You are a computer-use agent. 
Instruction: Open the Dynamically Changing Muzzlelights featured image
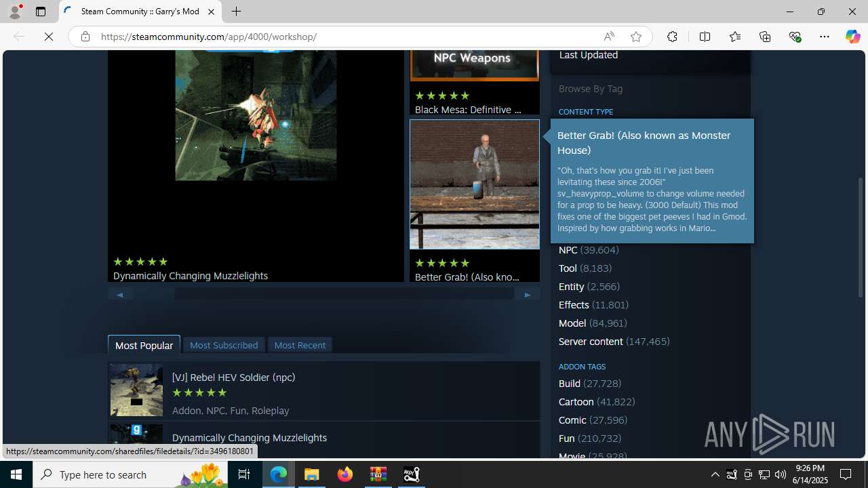point(256,115)
